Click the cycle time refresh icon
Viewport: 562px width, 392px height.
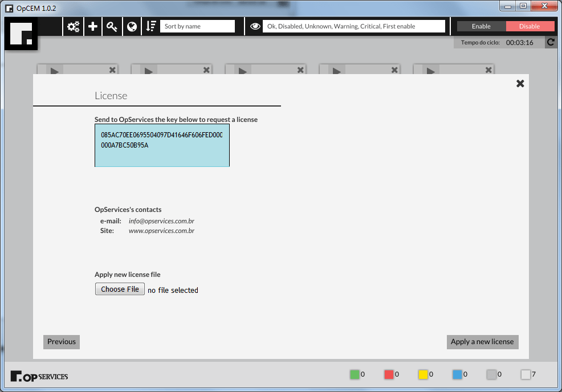tap(551, 42)
